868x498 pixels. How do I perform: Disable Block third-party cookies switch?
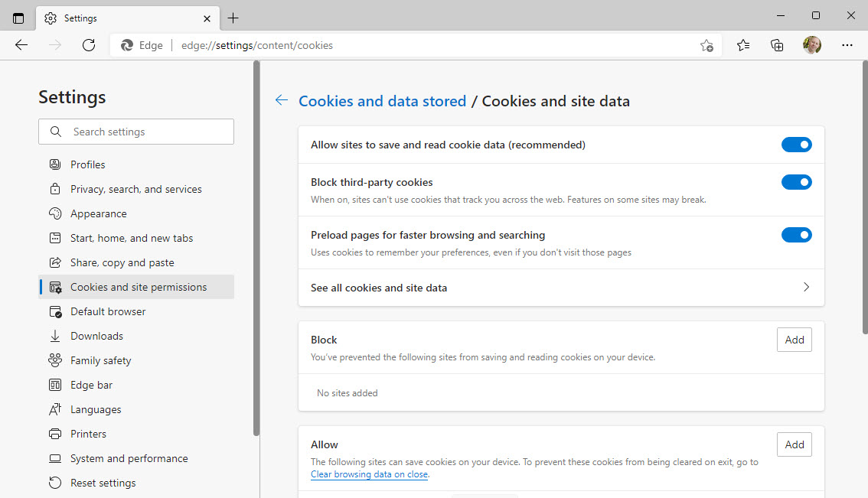tap(796, 182)
